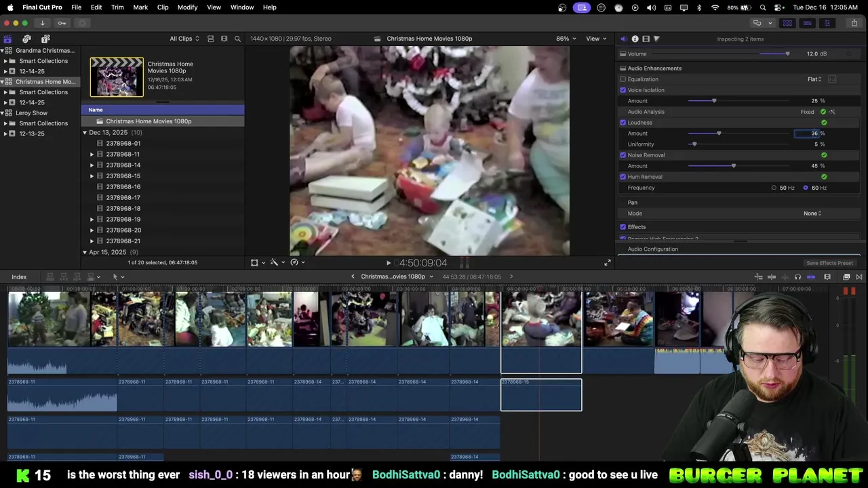Go back in timeline history arrow
The height and width of the screenshot is (488, 868).
coord(353,277)
